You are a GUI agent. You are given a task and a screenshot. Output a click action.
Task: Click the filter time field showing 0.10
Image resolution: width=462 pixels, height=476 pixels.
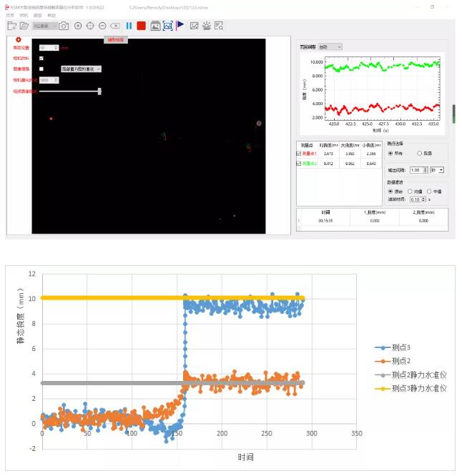pyautogui.click(x=418, y=199)
